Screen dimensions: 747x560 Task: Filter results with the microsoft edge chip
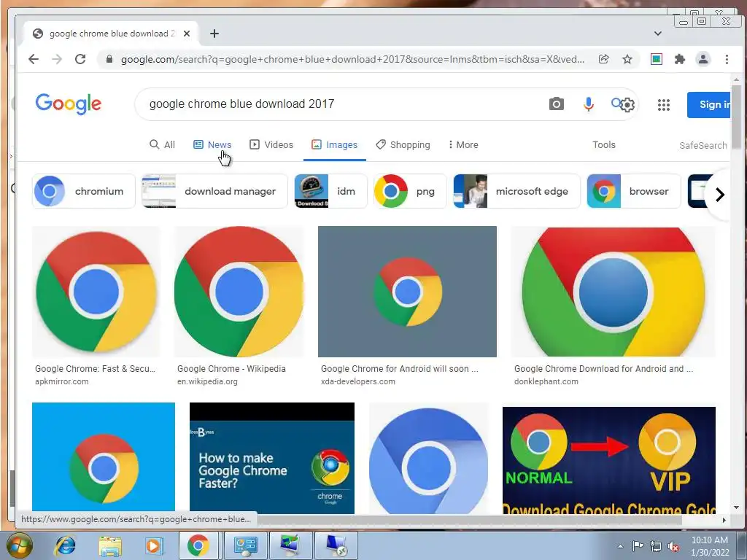[x=516, y=191]
